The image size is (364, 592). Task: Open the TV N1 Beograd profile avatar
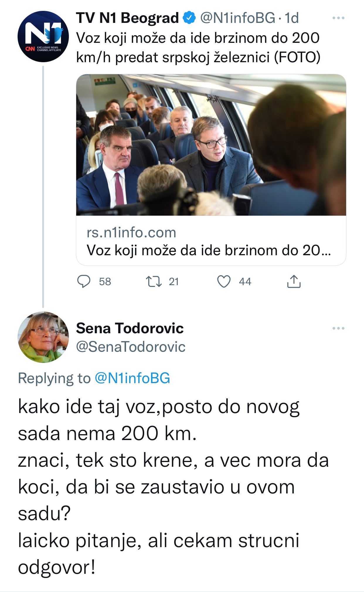point(43,36)
